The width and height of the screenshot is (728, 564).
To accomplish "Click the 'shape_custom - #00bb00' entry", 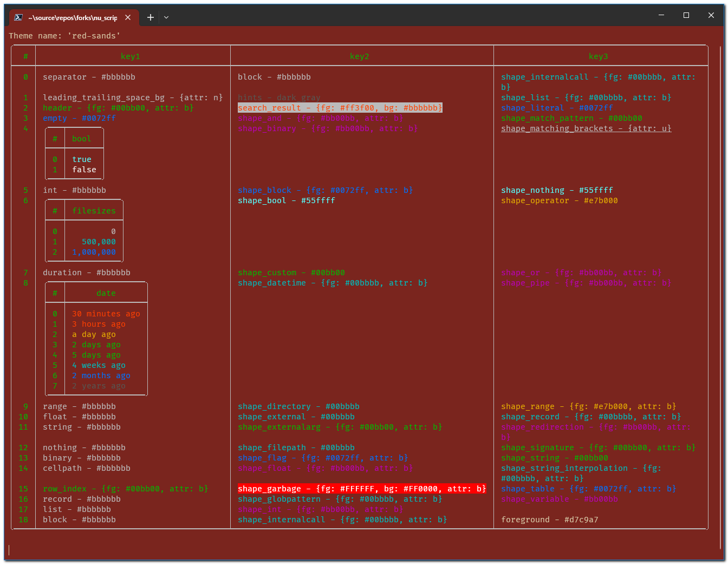I will (291, 273).
